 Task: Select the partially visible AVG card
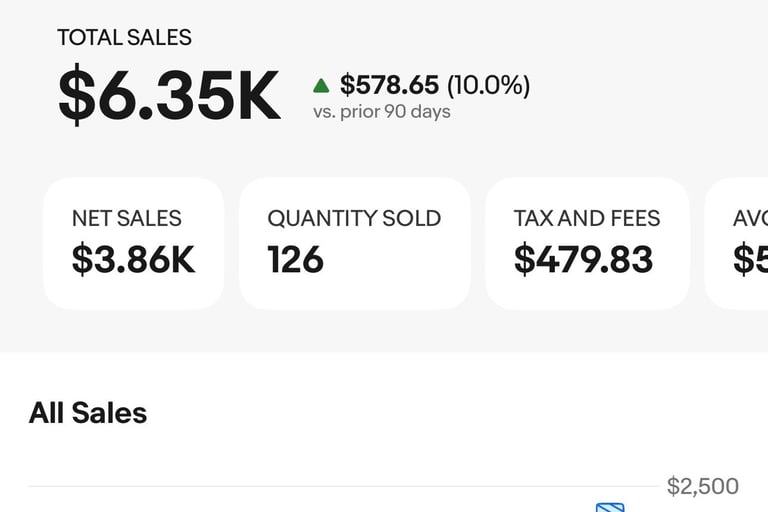pyautogui.click(x=736, y=244)
